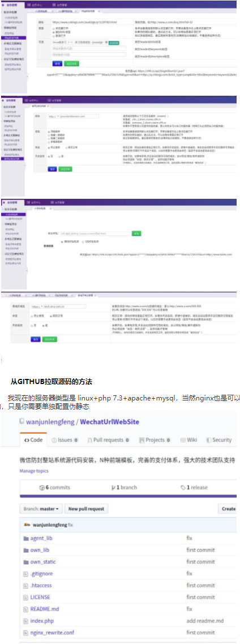The width and height of the screenshot is (240, 644).
Task: Click the .gitignore file icon
Action: click(26, 574)
